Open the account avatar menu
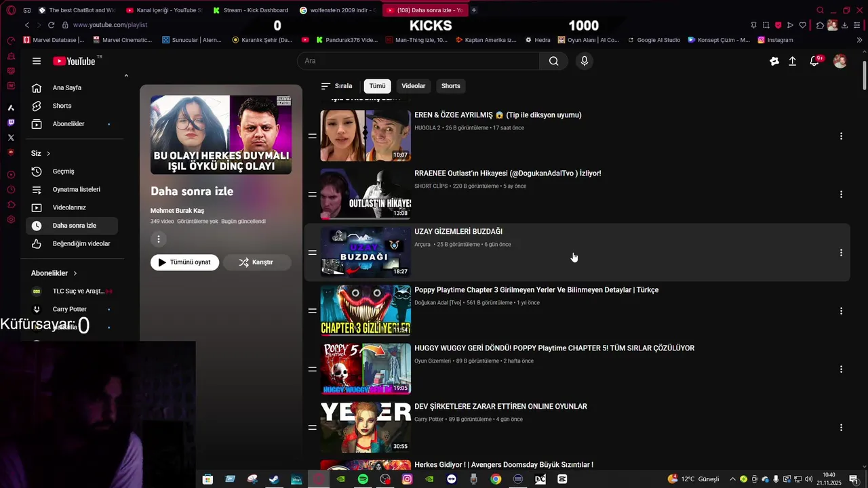Screen dimensions: 868x488 pos(840,61)
